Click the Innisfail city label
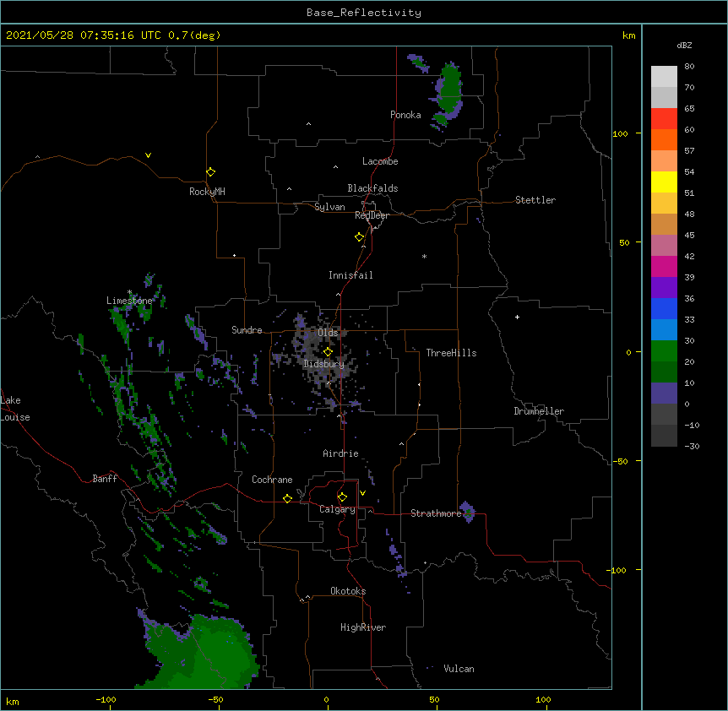This screenshot has width=728, height=711. [350, 275]
